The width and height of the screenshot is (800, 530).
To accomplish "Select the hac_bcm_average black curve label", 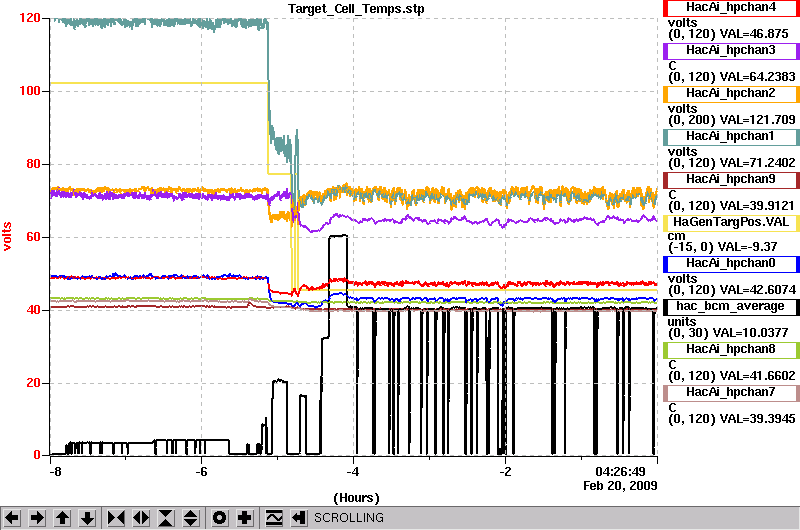I will 731,307.
